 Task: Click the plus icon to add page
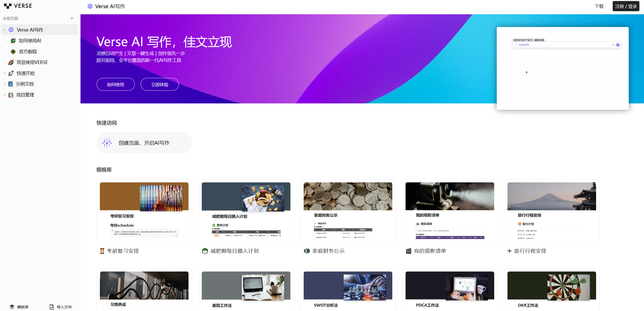coord(72,18)
